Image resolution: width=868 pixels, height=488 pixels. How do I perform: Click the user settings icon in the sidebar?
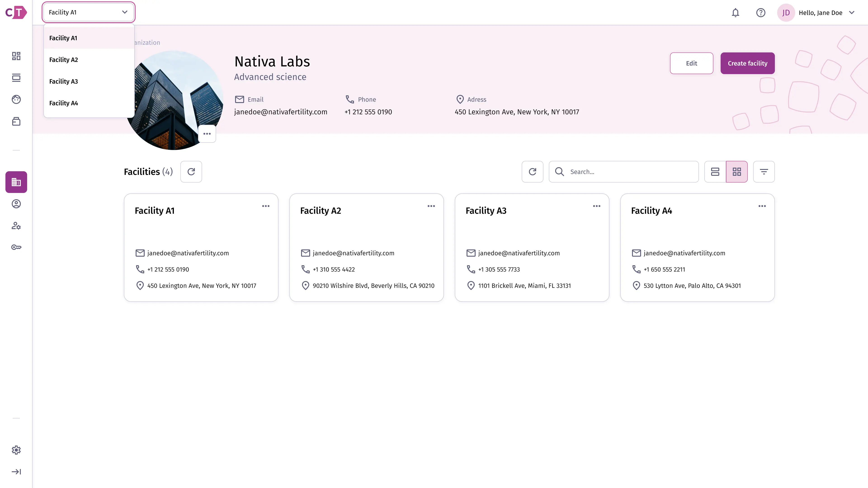tap(16, 226)
